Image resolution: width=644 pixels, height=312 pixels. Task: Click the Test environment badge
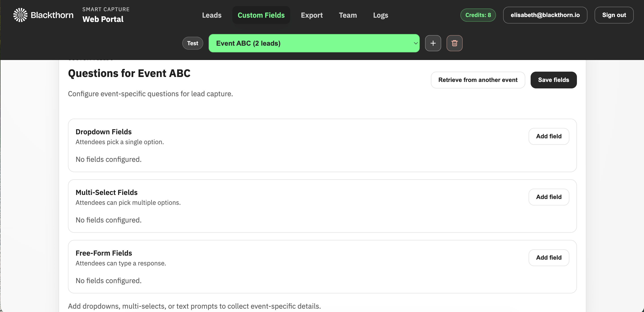pos(193,43)
